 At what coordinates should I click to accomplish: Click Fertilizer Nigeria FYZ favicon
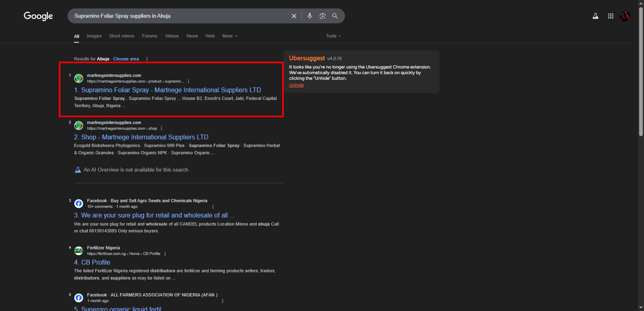coord(79,251)
